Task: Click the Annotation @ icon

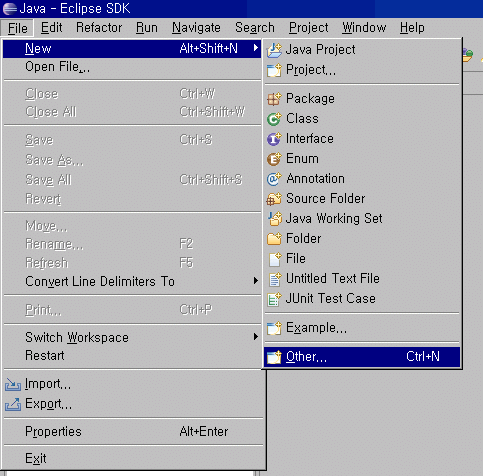Action: [x=274, y=179]
